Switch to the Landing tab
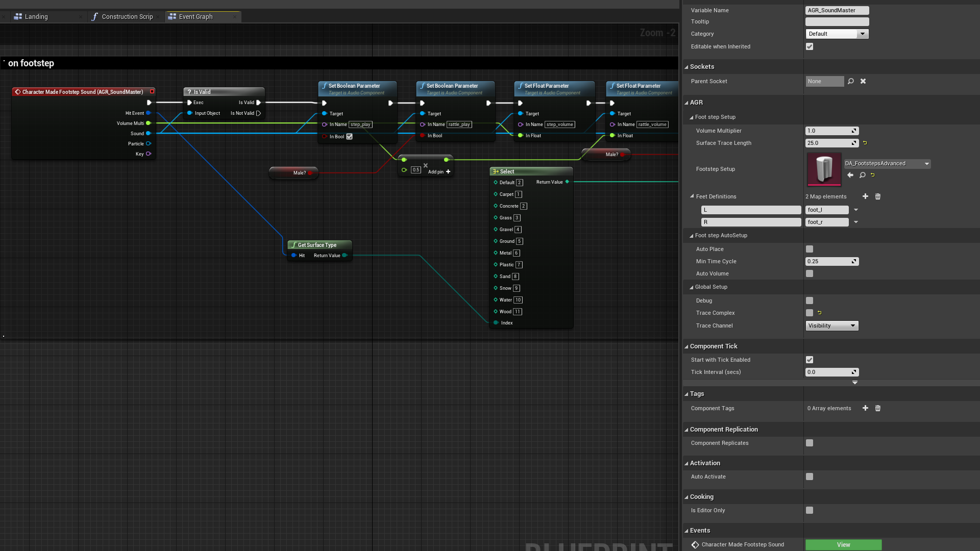Image resolution: width=980 pixels, height=551 pixels. pos(36,17)
